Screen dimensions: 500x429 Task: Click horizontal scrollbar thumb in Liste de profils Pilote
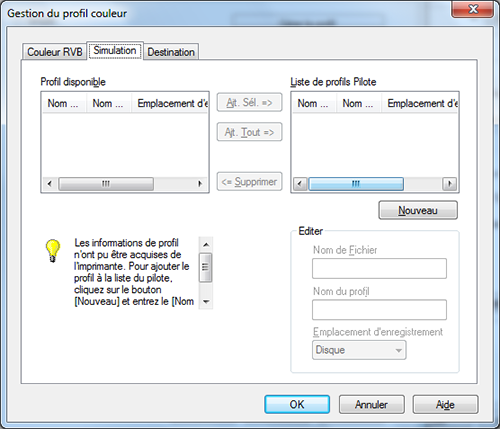click(356, 184)
